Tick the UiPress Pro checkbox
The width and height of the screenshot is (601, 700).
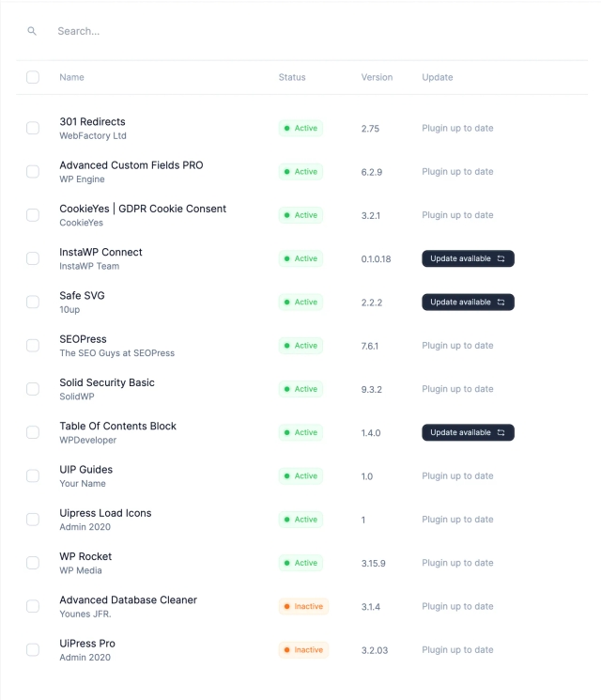(x=33, y=649)
